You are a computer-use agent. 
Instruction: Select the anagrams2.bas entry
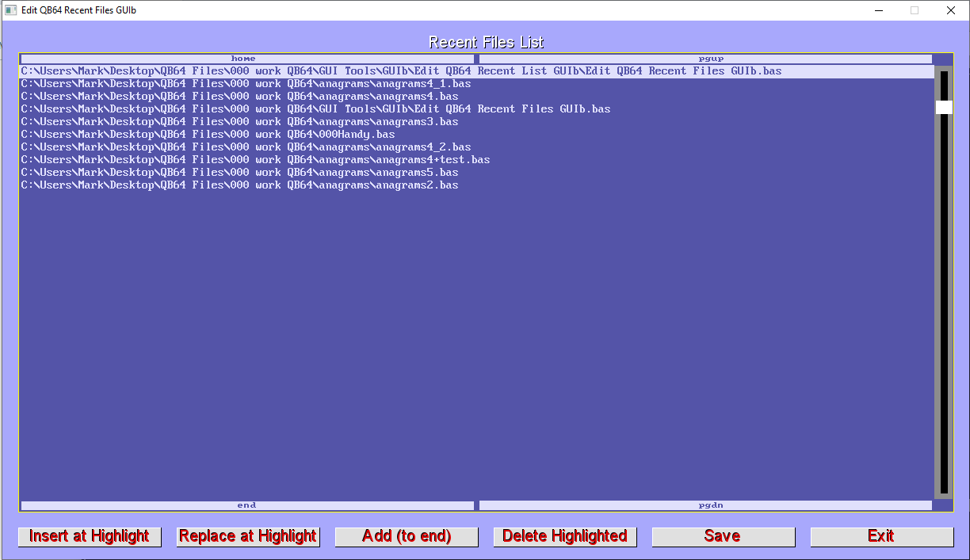(x=476, y=185)
